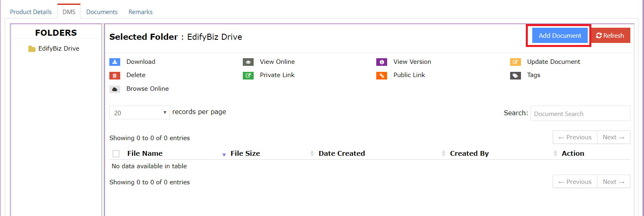The width and height of the screenshot is (644, 216).
Task: Click the View Version legend label
Action: click(x=412, y=62)
